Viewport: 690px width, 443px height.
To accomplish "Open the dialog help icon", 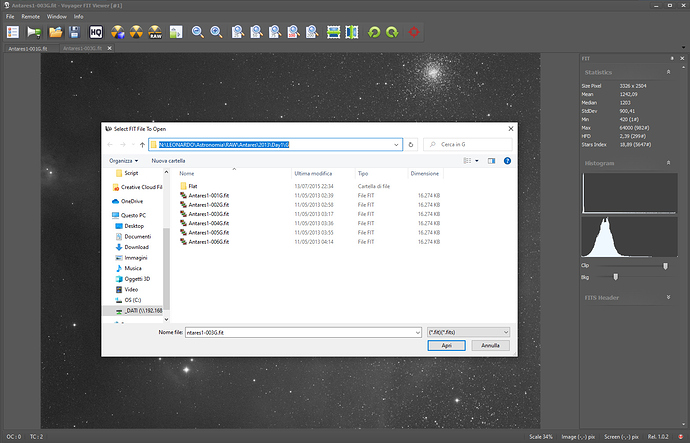I will coord(507,161).
